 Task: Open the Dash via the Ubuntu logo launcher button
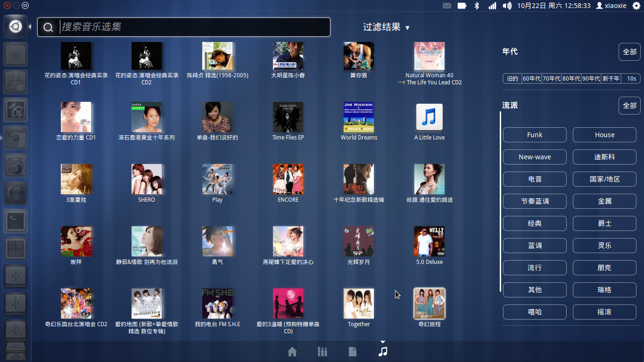pos(16,26)
